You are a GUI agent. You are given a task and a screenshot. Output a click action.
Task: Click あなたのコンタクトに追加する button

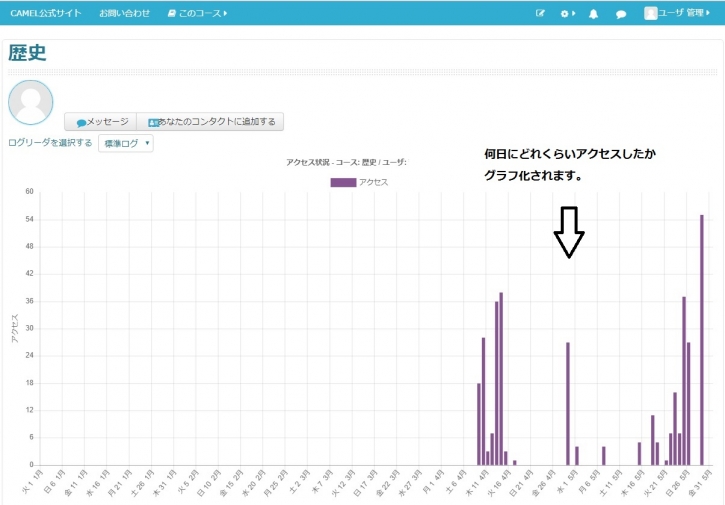tap(210, 122)
